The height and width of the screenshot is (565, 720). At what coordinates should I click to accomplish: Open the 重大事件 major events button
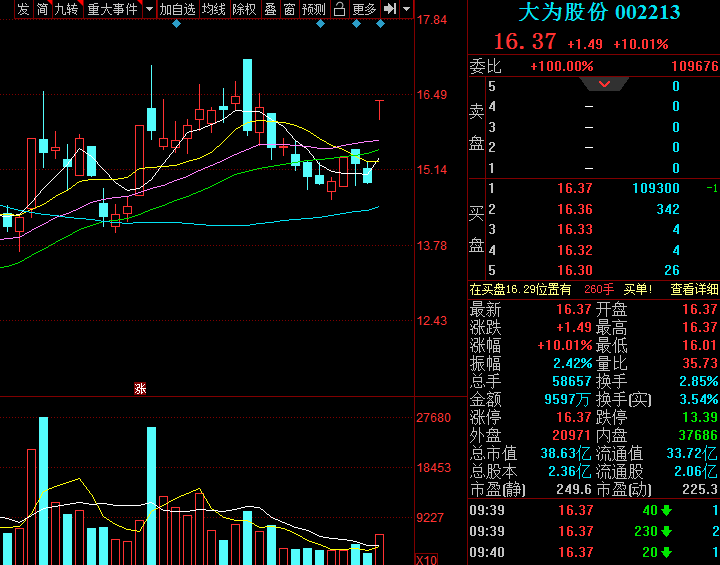click(x=112, y=9)
